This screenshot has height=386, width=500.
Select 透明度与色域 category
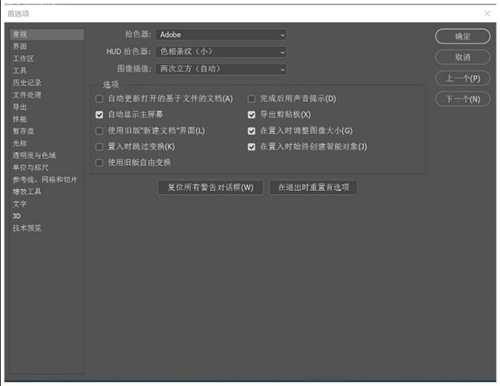[x=34, y=155]
